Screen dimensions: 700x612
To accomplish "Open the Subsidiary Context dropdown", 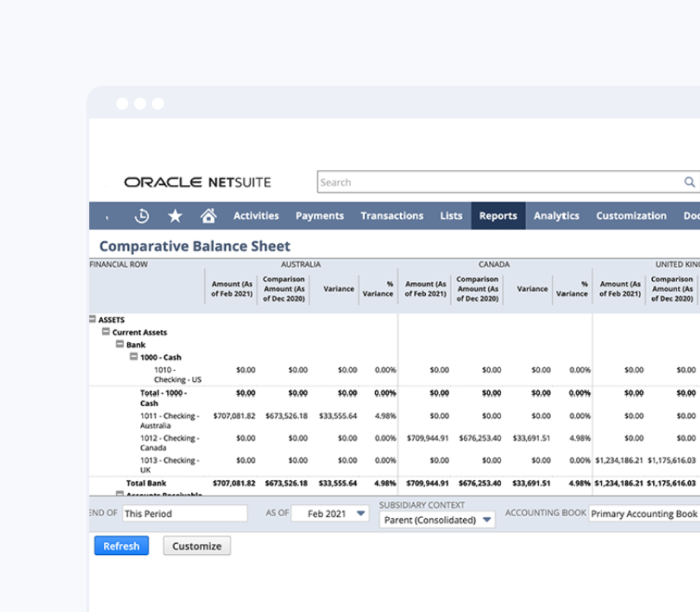I will 437,520.
